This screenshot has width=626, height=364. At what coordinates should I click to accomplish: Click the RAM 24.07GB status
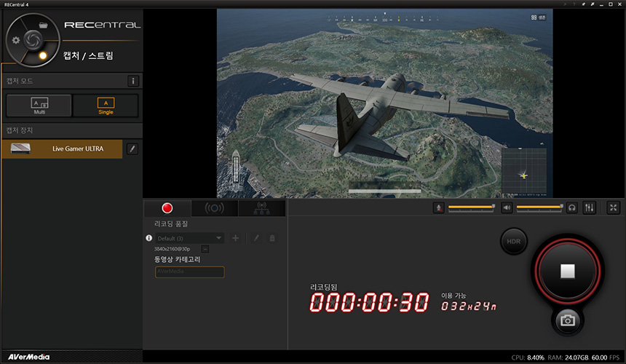click(x=568, y=357)
